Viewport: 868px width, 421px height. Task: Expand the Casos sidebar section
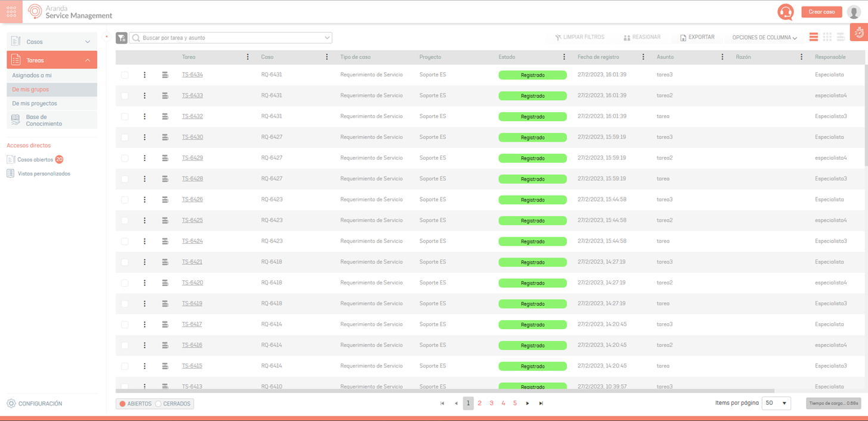pos(52,42)
